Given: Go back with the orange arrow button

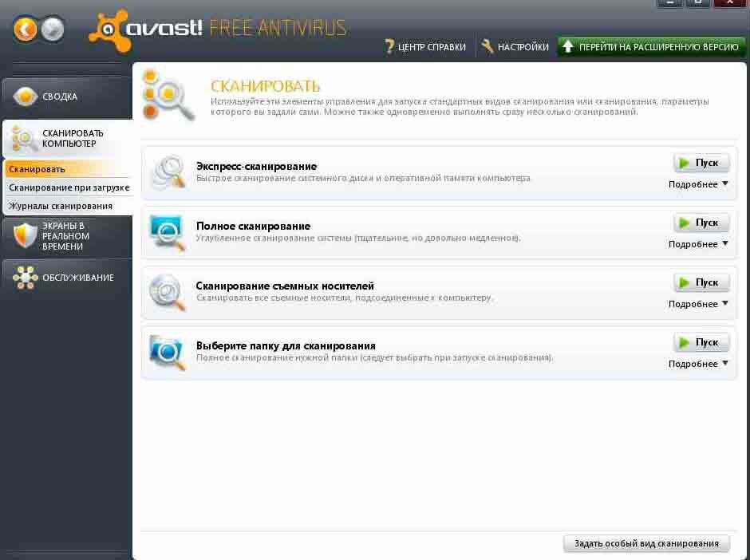Looking at the screenshot, I should coord(25,30).
